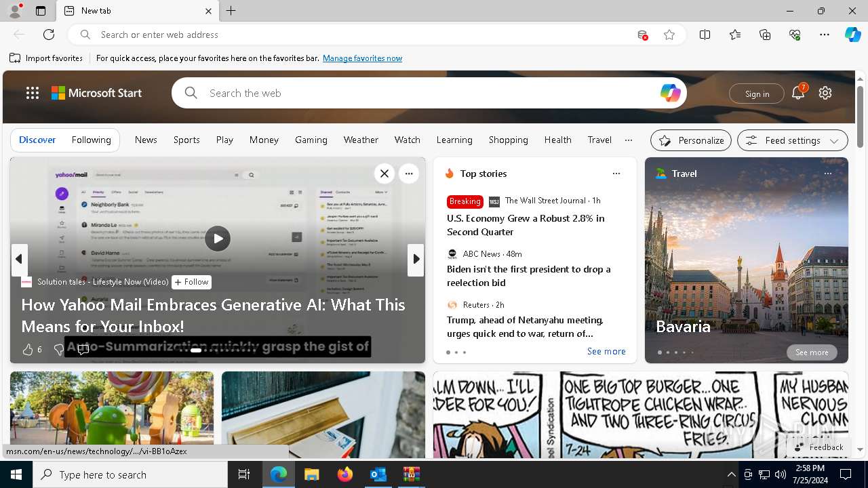Screen dimensions: 868x488
Task: Launch Firefox from taskbar
Action: coord(344,474)
